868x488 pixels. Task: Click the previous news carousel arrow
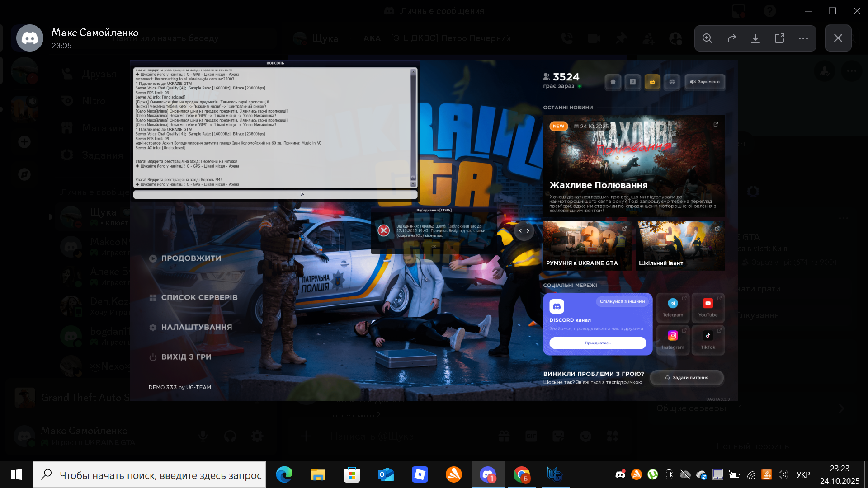(x=520, y=231)
